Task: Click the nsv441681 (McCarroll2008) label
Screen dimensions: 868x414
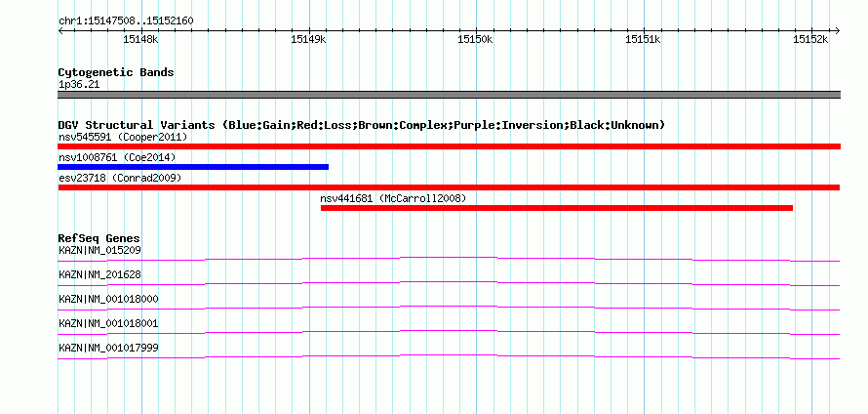Action: [393, 198]
